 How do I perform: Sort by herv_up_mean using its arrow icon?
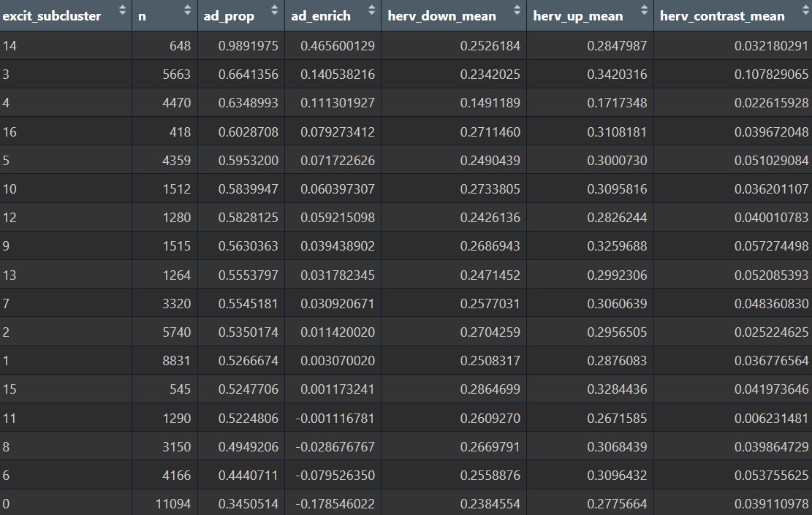pos(644,11)
